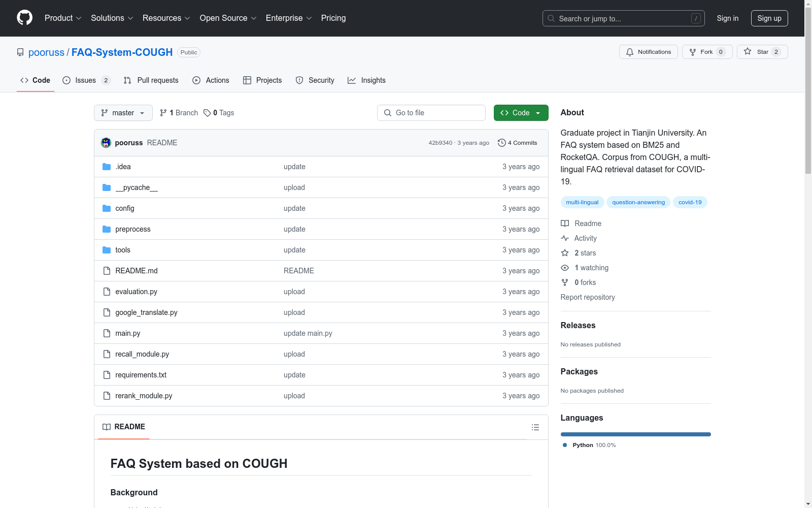812x508 pixels.
Task: Click the Python 100.0% language link
Action: click(589, 445)
